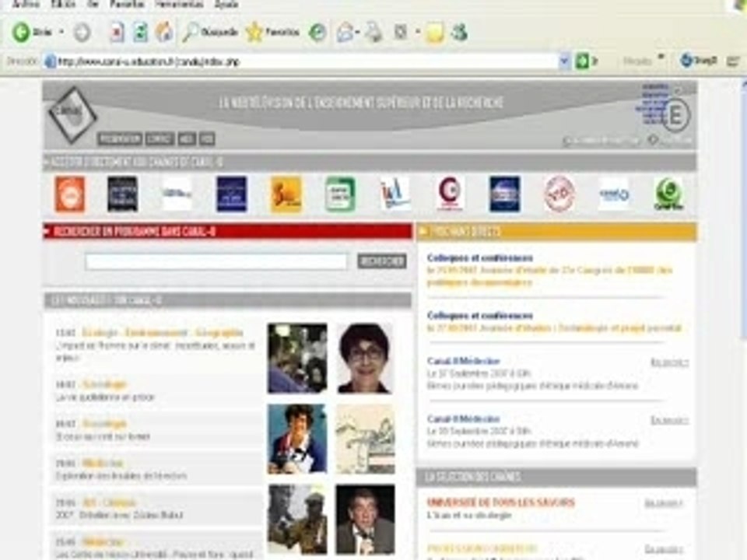Open the Archivo menu
747x560 pixels.
point(26,4)
